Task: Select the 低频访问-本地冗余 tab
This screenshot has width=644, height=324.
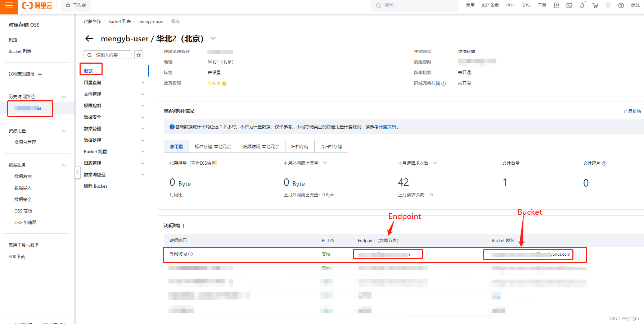Action: click(261, 146)
